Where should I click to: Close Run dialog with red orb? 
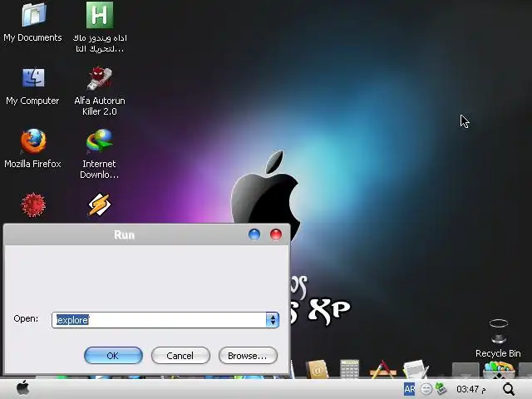[276, 234]
